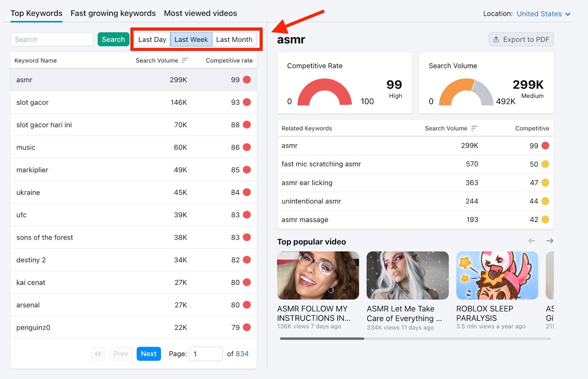The width and height of the screenshot is (588, 379).
Task: Open the Most viewed videos tab
Action: click(x=200, y=13)
